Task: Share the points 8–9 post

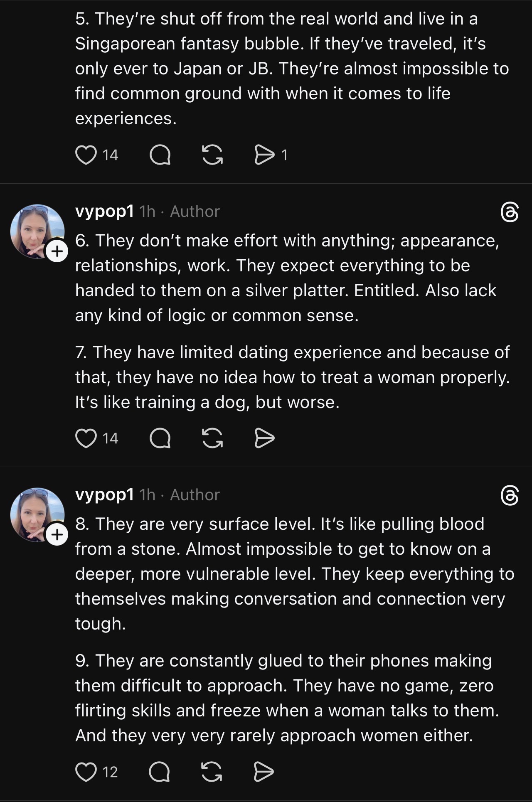Action: (264, 772)
